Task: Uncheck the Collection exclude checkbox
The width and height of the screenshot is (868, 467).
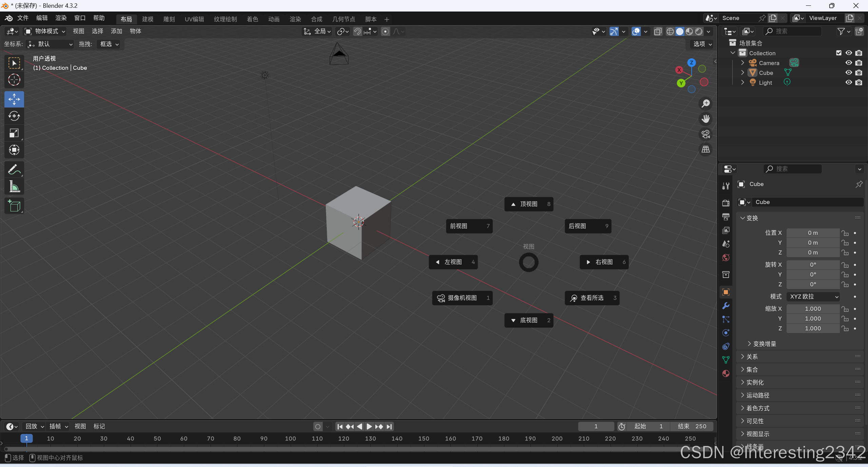Action: [838, 53]
